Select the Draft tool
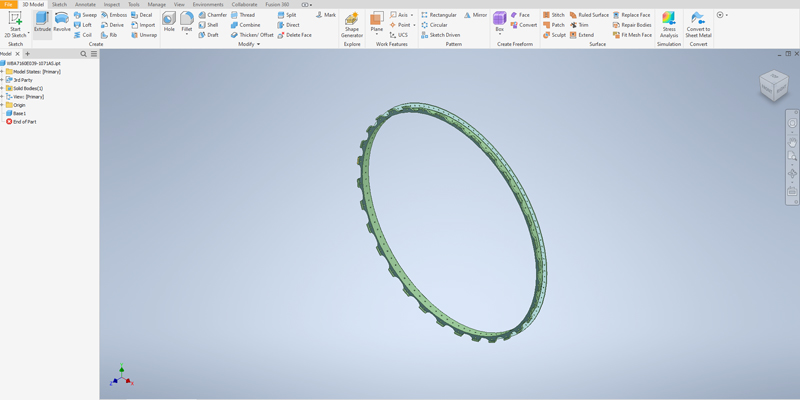Screen dimensions: 800x400 pyautogui.click(x=209, y=35)
